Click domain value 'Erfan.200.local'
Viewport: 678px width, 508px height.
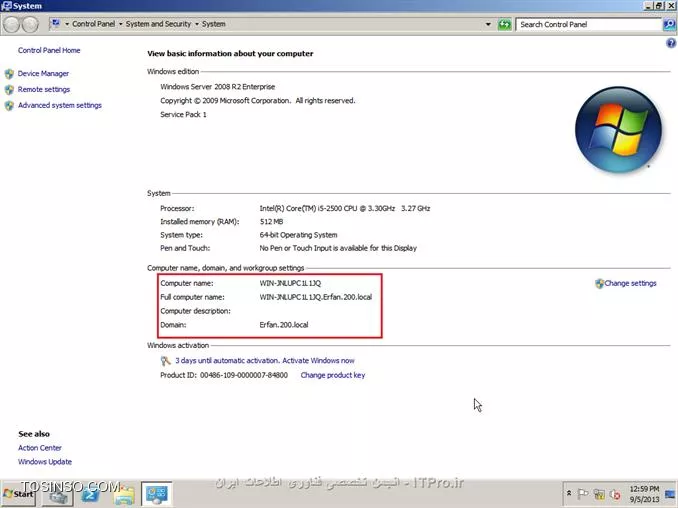pos(284,325)
